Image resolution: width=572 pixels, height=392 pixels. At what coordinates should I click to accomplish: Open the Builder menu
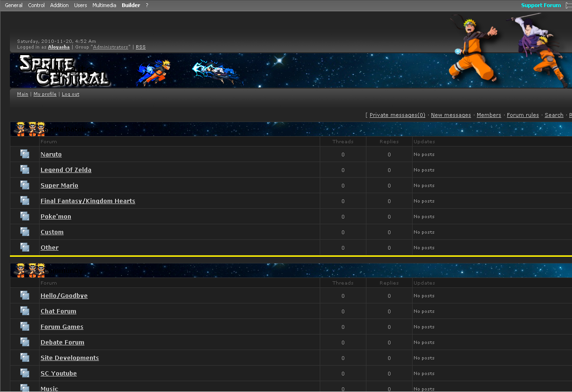point(131,6)
